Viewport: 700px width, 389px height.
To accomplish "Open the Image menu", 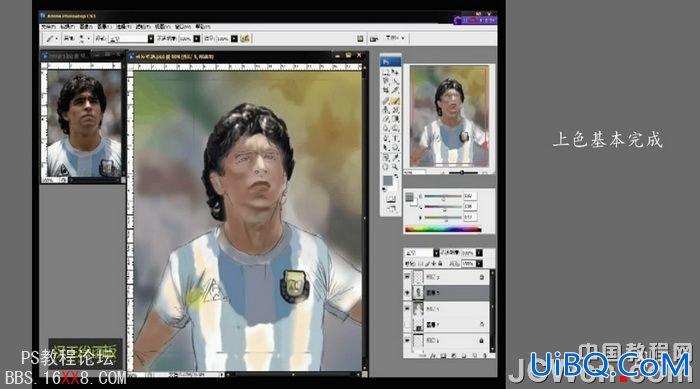I will click(86, 27).
